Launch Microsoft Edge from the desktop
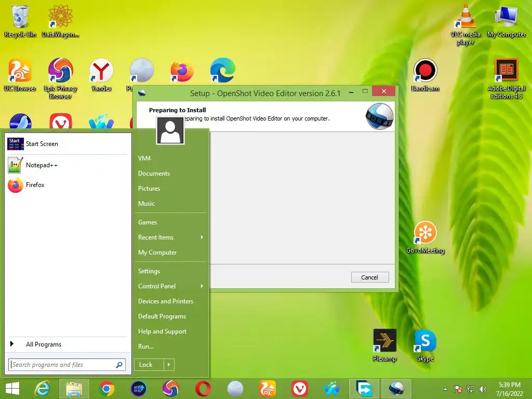The image size is (532, 399). pos(222,70)
